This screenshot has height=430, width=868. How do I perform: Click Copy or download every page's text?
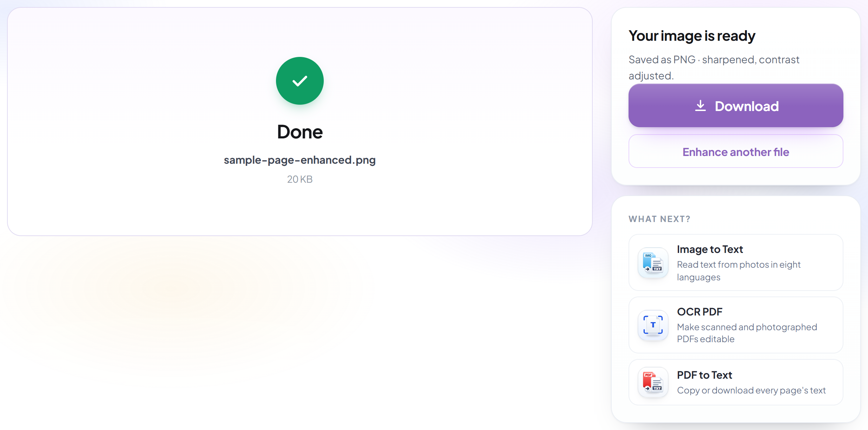pos(751,390)
